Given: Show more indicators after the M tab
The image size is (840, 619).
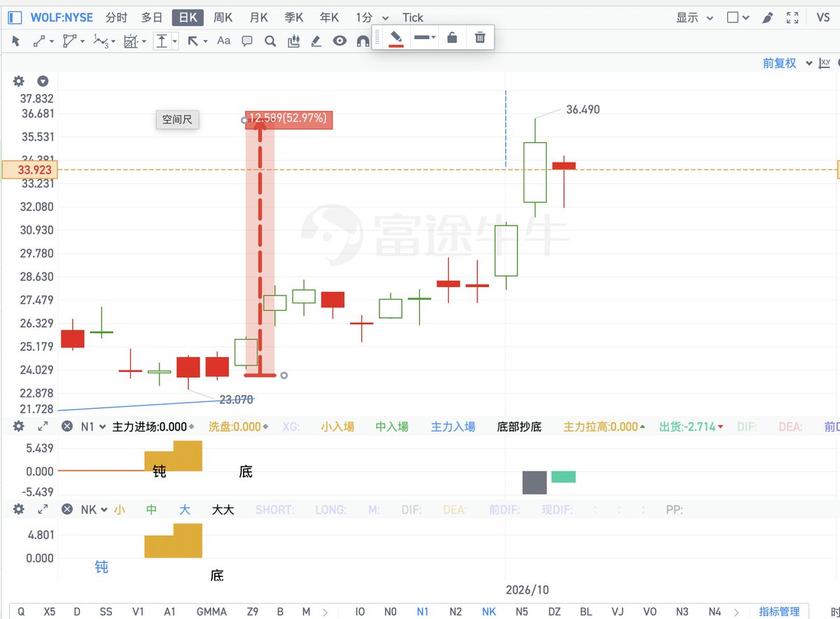Looking at the screenshot, I should 324,611.
